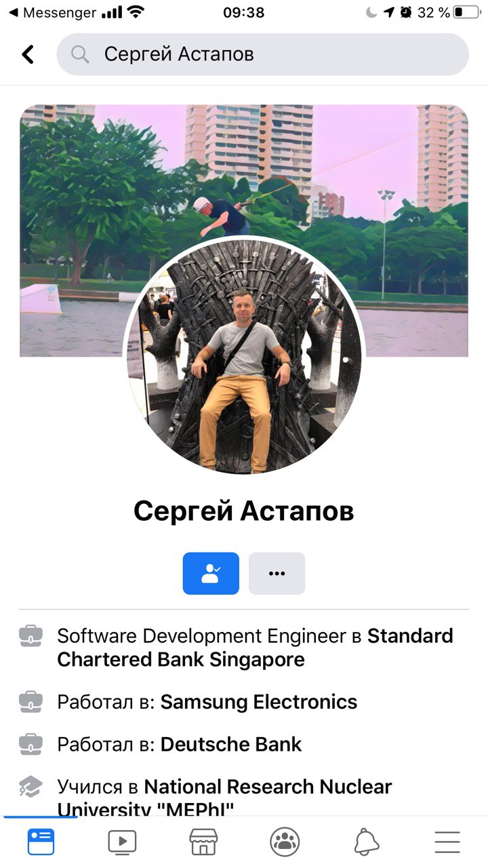Tap the search field with Сергей Астапов
The width and height of the screenshot is (488, 868).
262,54
